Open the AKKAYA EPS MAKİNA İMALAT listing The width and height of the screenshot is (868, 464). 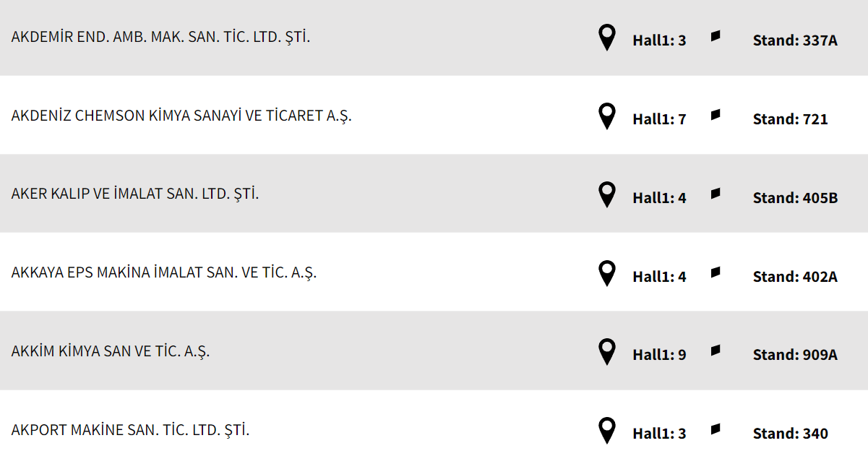click(x=164, y=273)
